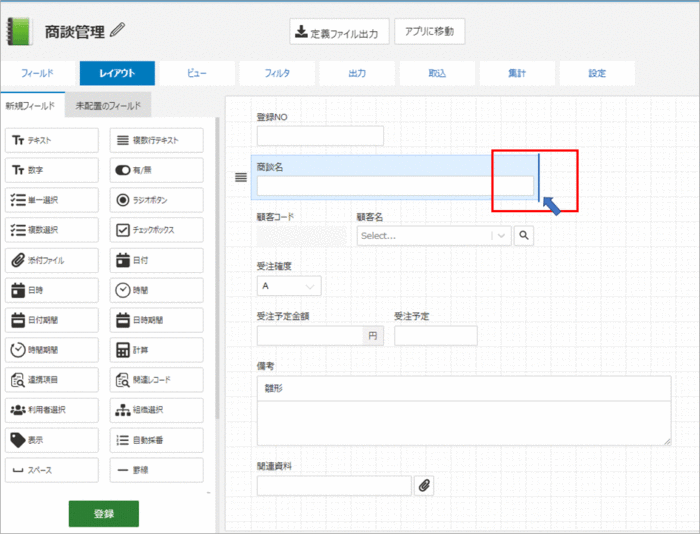Click the paperclip button for 関連資料
The height and width of the screenshot is (534, 700).
(x=424, y=485)
